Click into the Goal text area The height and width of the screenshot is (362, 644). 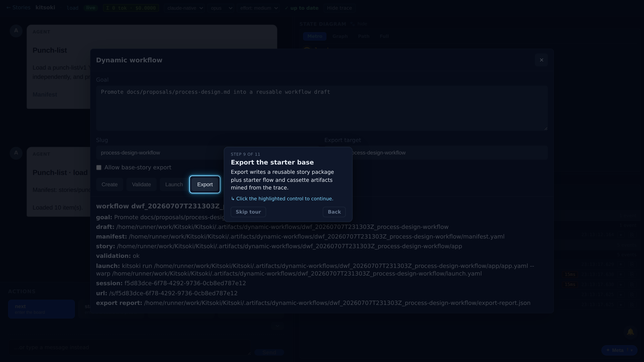[x=322, y=108]
